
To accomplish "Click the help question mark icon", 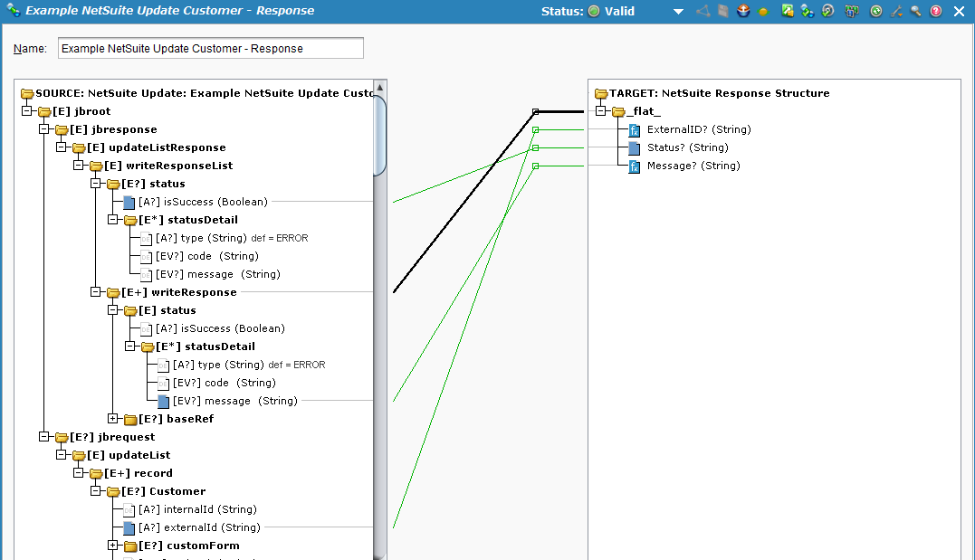I will pyautogui.click(x=936, y=12).
